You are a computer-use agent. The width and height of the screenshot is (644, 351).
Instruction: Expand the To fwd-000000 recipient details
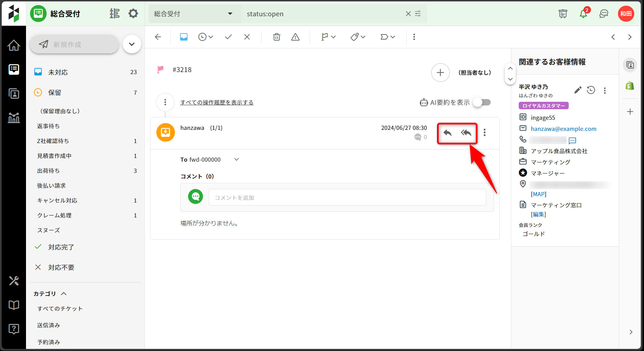pyautogui.click(x=236, y=160)
